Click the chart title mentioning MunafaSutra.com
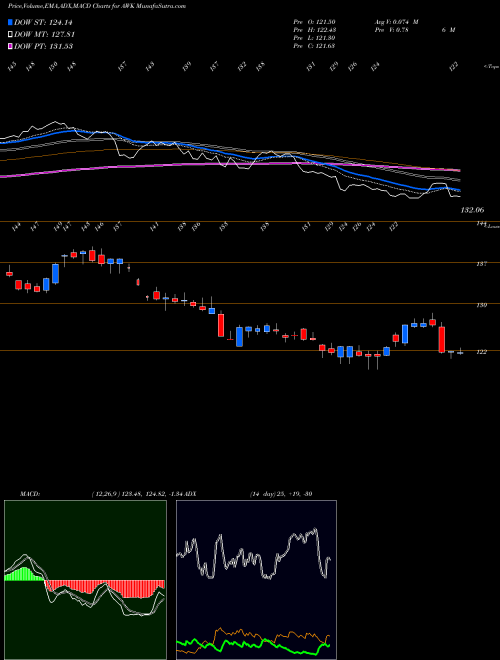Image resolution: width=500 pixels, height=660 pixels. (x=97, y=7)
